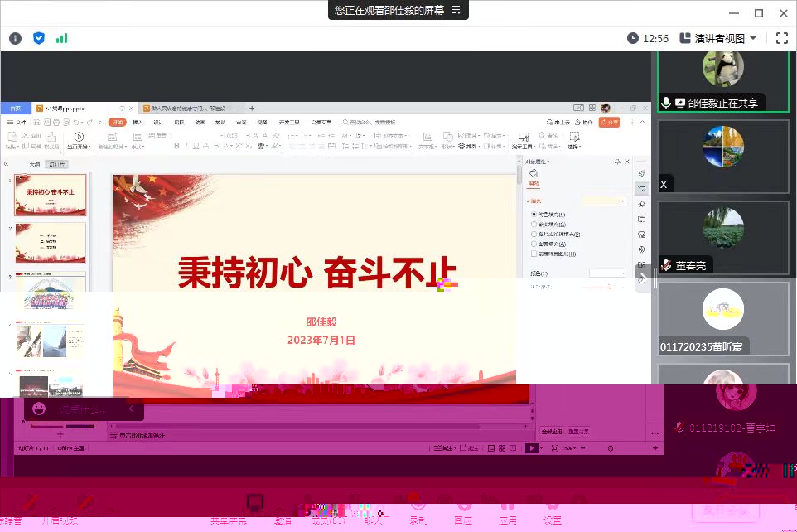Open the 演讲者视图 view dropdown
Screen dimensions: 797x532
(719, 38)
